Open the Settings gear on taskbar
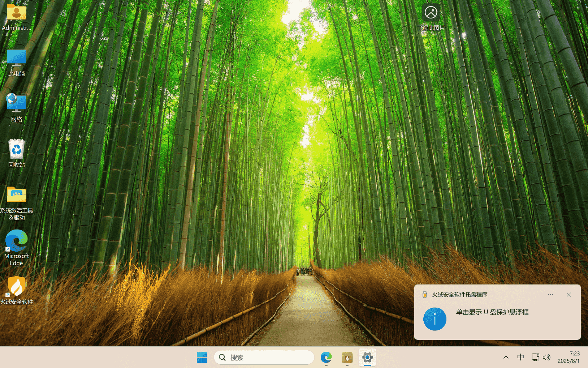588x368 pixels. point(367,358)
